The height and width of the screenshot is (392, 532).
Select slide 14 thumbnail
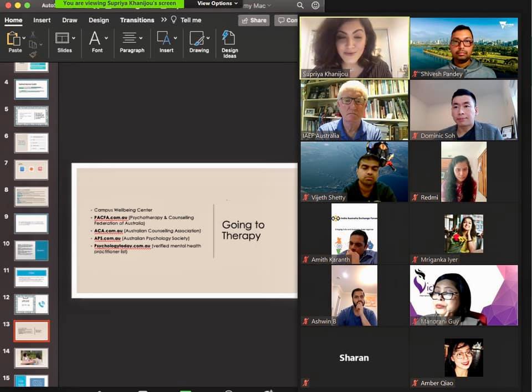click(x=32, y=358)
